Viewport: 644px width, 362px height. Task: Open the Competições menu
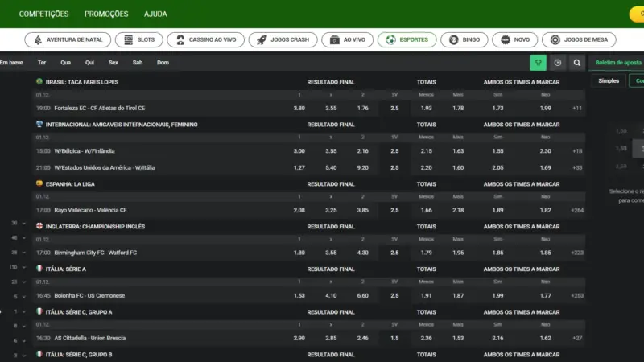coord(43,14)
